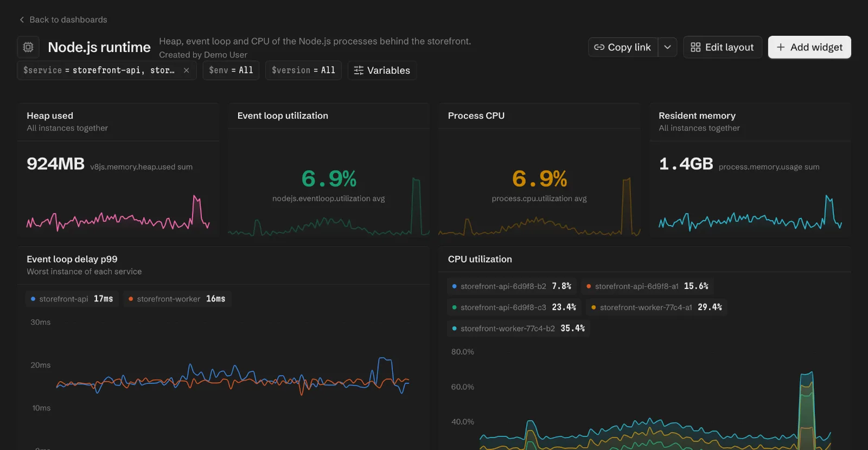Screen dimensions: 868x450
Task: Open the $env variable selector
Action: tap(231, 70)
